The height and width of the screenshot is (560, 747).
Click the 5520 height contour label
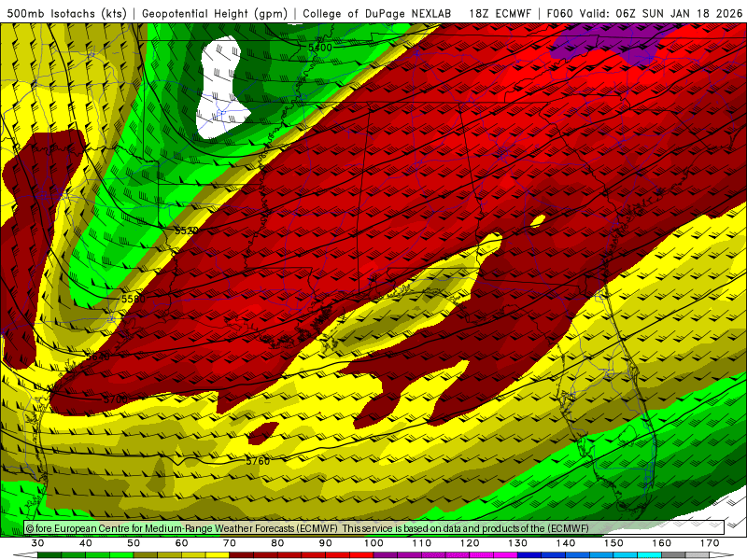click(x=186, y=231)
